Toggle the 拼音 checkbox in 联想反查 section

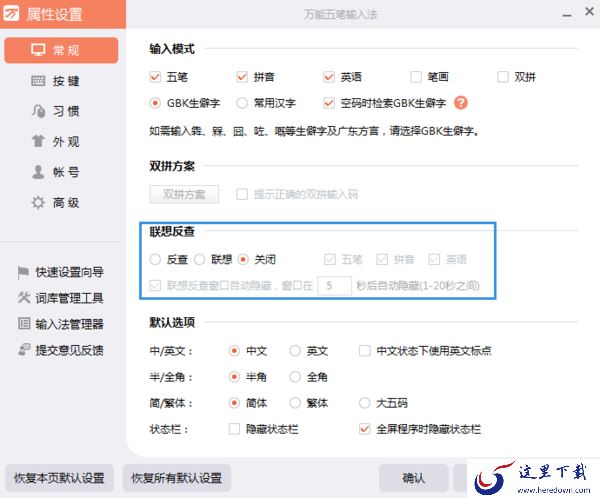(x=382, y=259)
